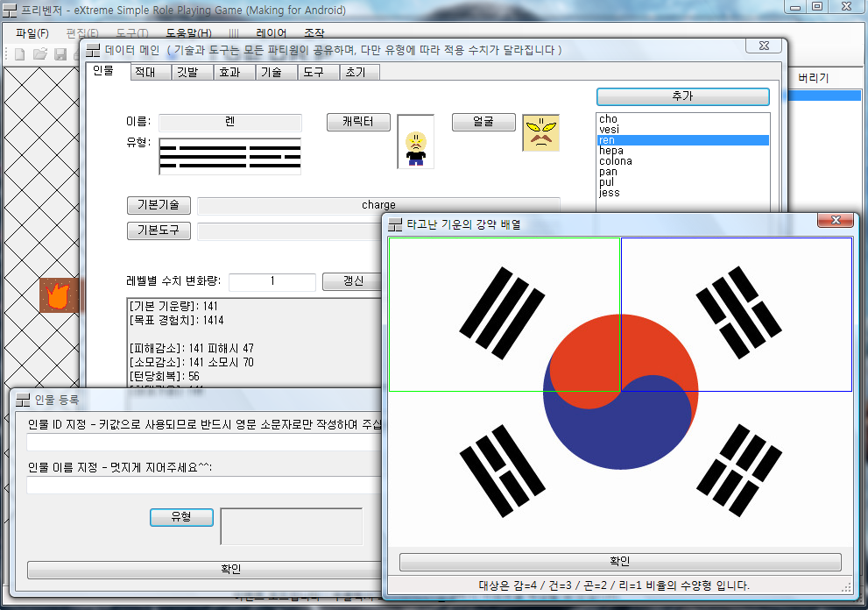Click the character sprite preview image
The width and height of the screenshot is (868, 610).
pos(416,141)
